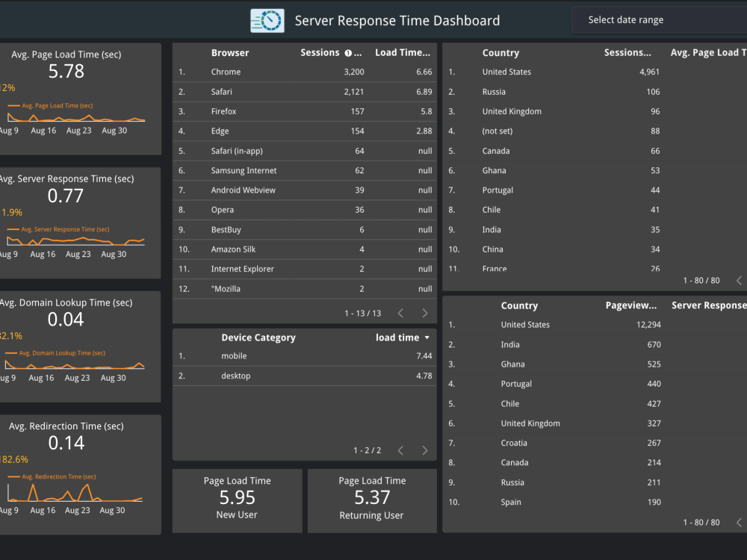Click the 1 - 13 / 13 pagination label

(363, 314)
